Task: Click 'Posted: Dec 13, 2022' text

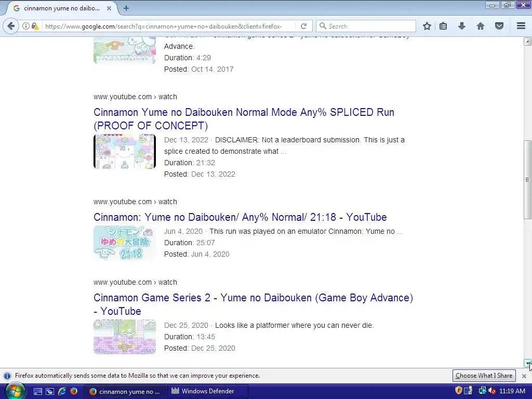Action: (x=199, y=174)
